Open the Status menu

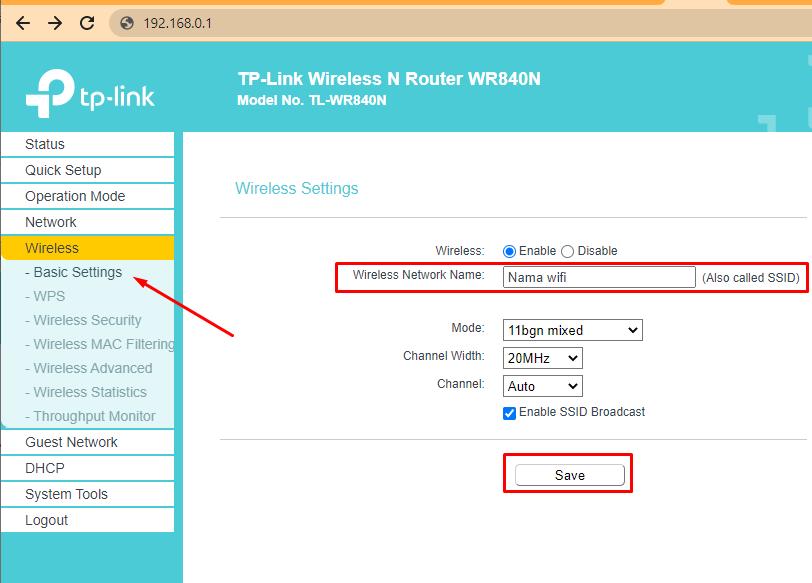(x=87, y=144)
